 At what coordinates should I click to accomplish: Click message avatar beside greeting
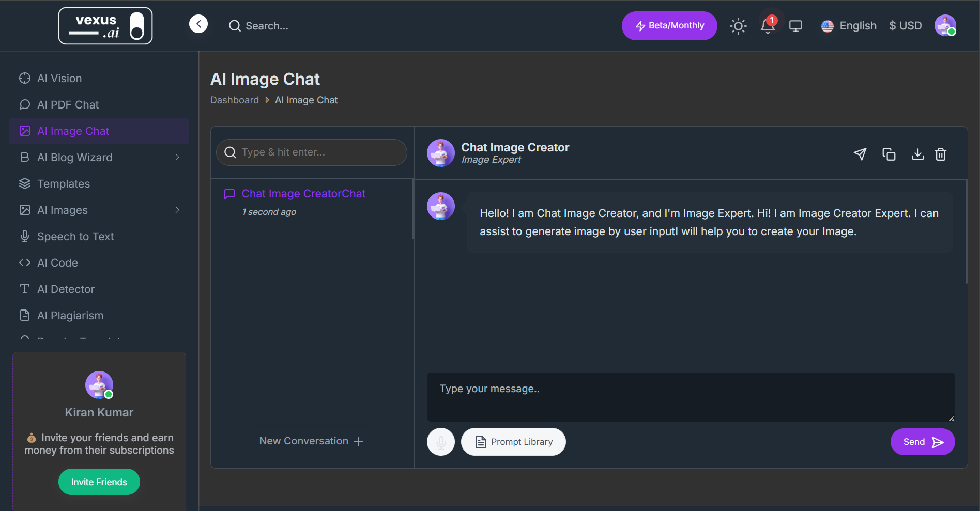click(441, 206)
